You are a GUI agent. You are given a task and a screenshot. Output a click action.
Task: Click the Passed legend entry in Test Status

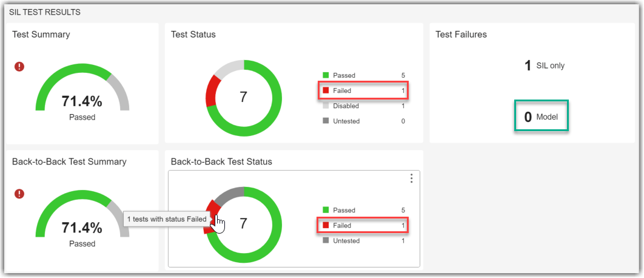[344, 75]
